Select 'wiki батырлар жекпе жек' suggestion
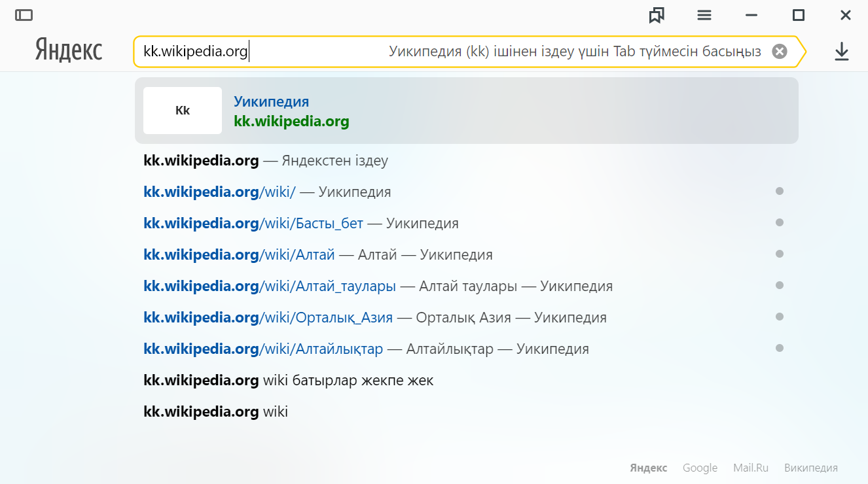This screenshot has width=868, height=484. click(x=288, y=381)
